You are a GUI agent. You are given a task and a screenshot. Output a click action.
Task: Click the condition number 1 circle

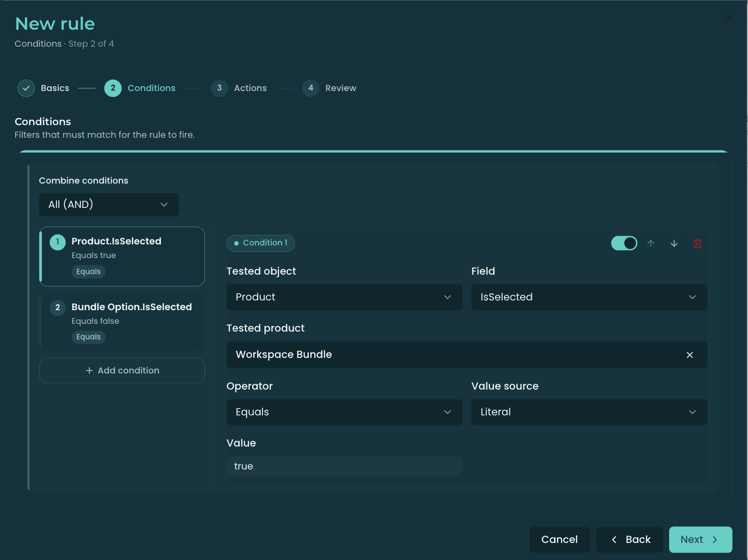(57, 242)
